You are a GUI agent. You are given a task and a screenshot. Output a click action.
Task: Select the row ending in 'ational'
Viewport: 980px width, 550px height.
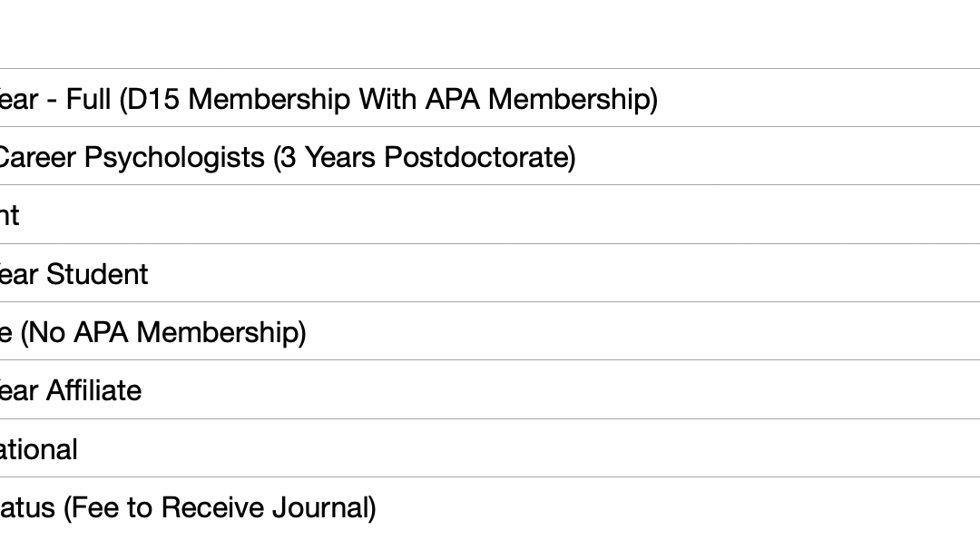point(38,449)
